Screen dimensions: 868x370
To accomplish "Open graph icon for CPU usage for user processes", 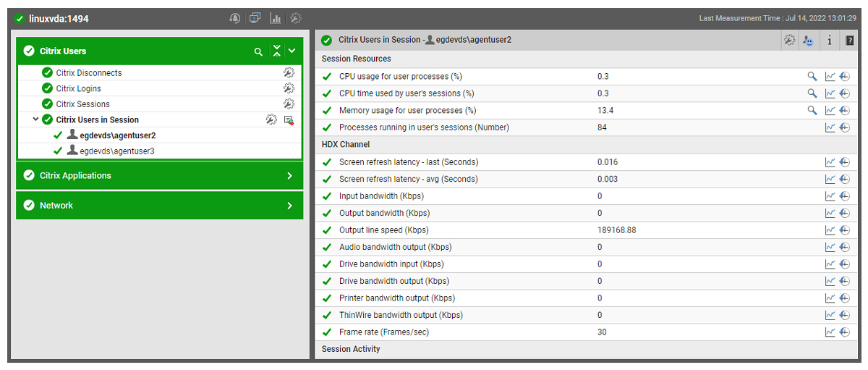I will 830,76.
